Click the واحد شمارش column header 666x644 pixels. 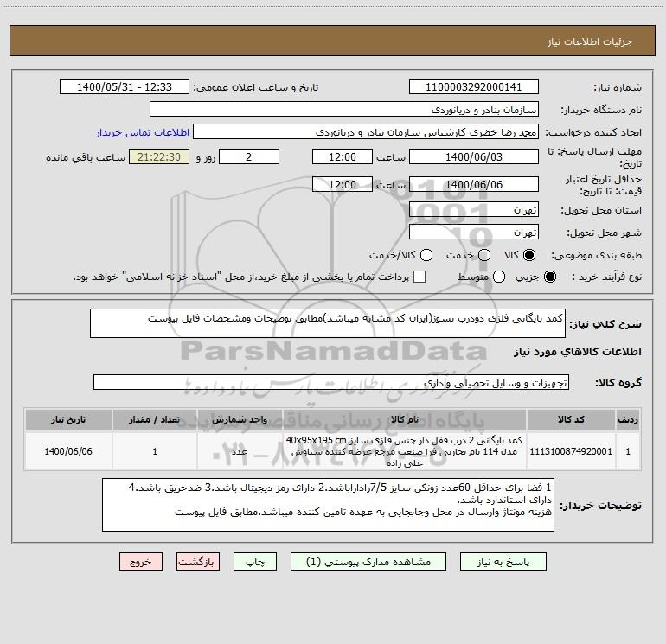click(x=240, y=419)
